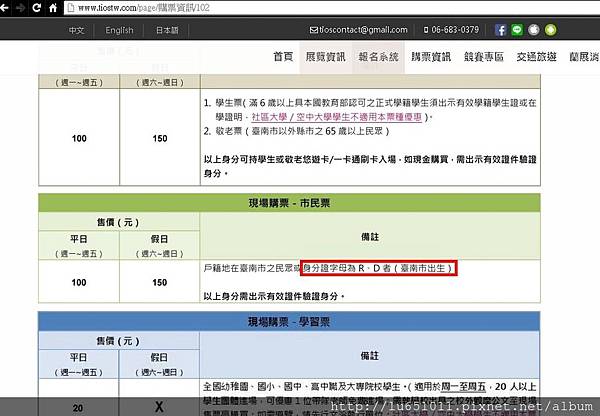Screen dimensions: 600x416
Task: Click 現場購票 - 市民票 header
Action: (289, 203)
